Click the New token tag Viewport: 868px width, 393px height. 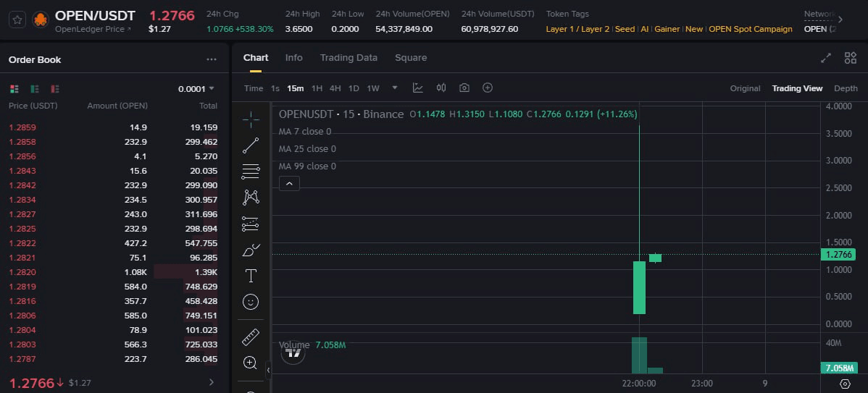click(694, 29)
